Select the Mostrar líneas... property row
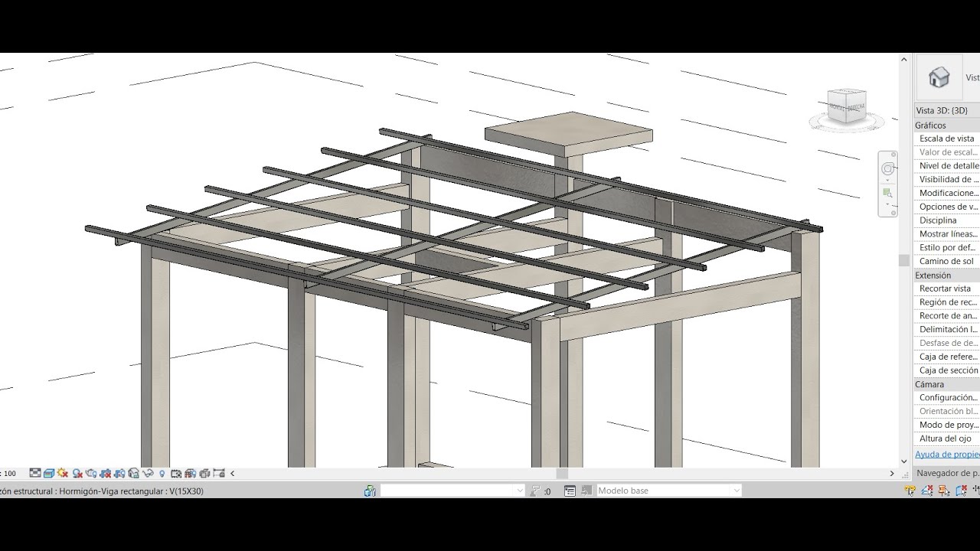Image resolution: width=980 pixels, height=551 pixels. (947, 234)
